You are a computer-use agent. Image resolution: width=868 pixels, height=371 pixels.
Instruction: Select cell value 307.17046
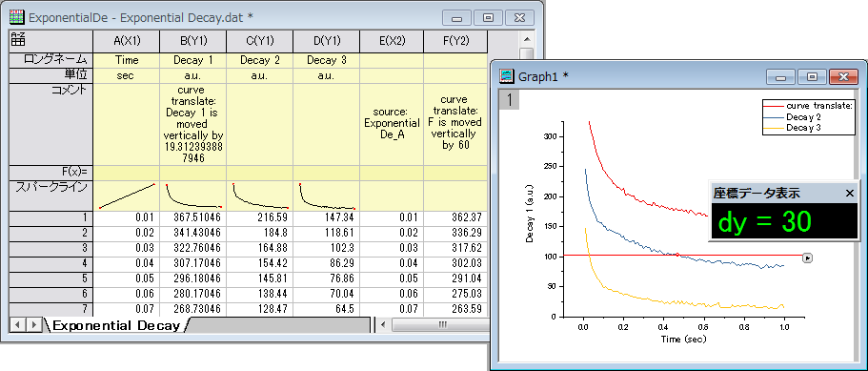(x=192, y=263)
